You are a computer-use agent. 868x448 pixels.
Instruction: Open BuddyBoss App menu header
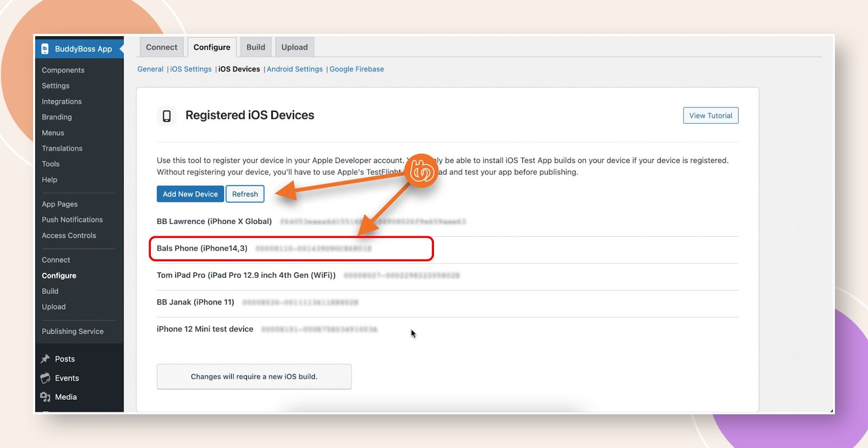[x=79, y=49]
